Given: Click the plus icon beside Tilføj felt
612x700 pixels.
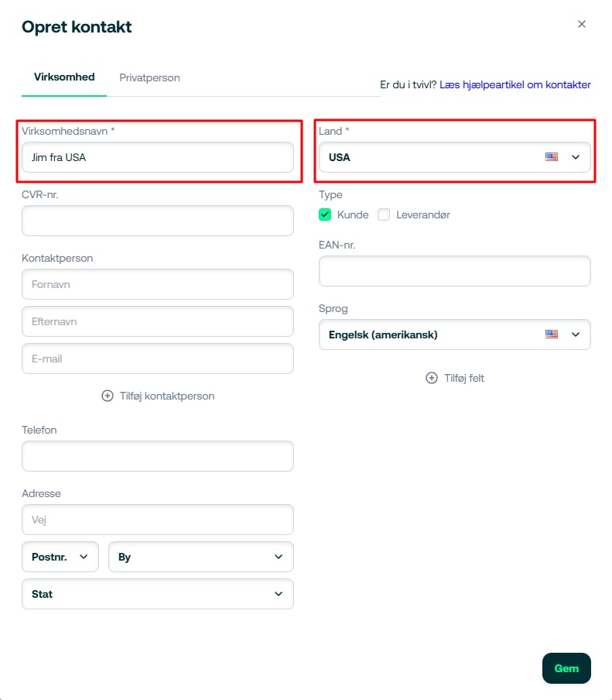Looking at the screenshot, I should pos(432,378).
